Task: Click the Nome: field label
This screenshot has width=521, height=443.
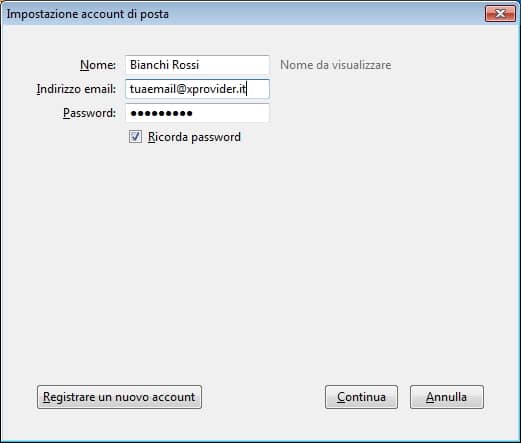Action: (98, 65)
